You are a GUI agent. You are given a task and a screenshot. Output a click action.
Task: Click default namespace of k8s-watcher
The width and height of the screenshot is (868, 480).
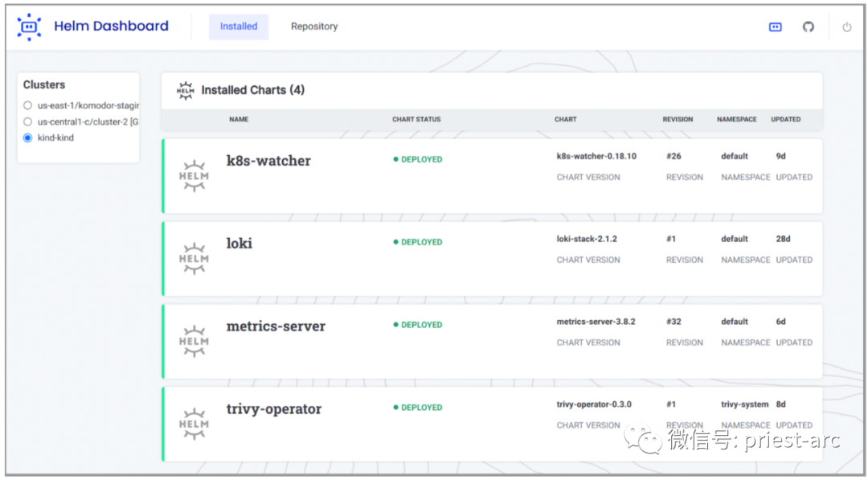tap(735, 156)
